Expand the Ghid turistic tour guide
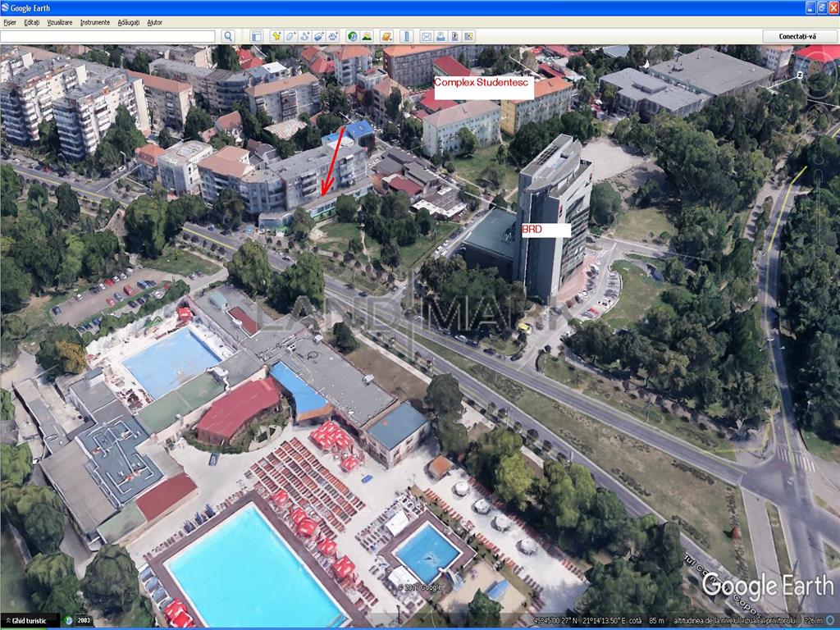The image size is (840, 630). (30, 621)
